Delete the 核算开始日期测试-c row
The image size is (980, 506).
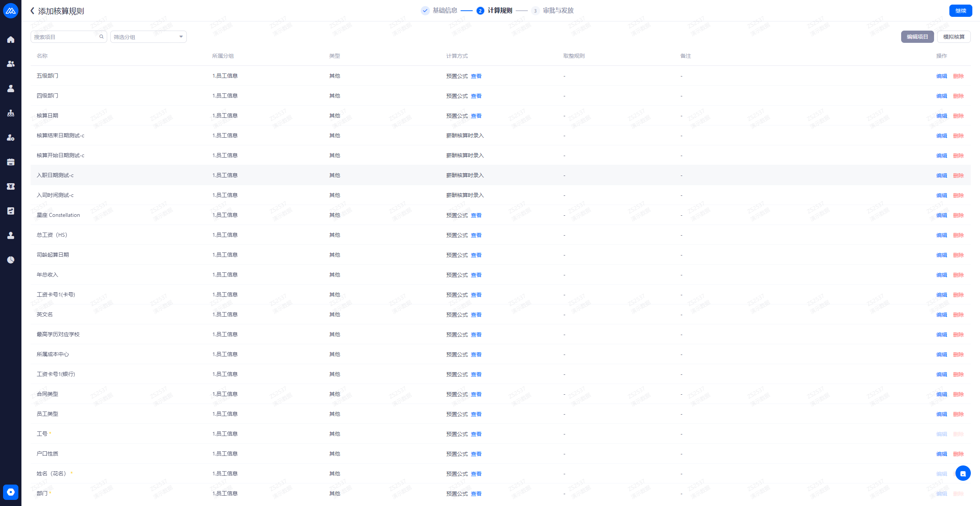click(x=958, y=156)
